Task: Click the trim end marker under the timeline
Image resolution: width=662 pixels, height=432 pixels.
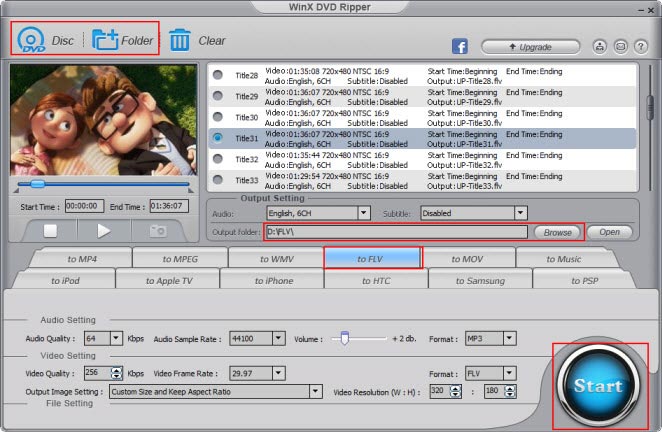Action: 191,191
